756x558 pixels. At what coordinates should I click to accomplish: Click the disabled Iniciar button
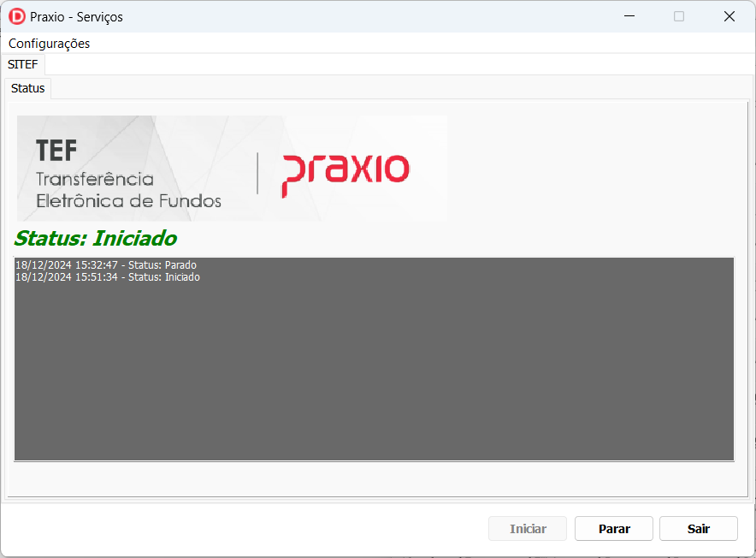[528, 529]
